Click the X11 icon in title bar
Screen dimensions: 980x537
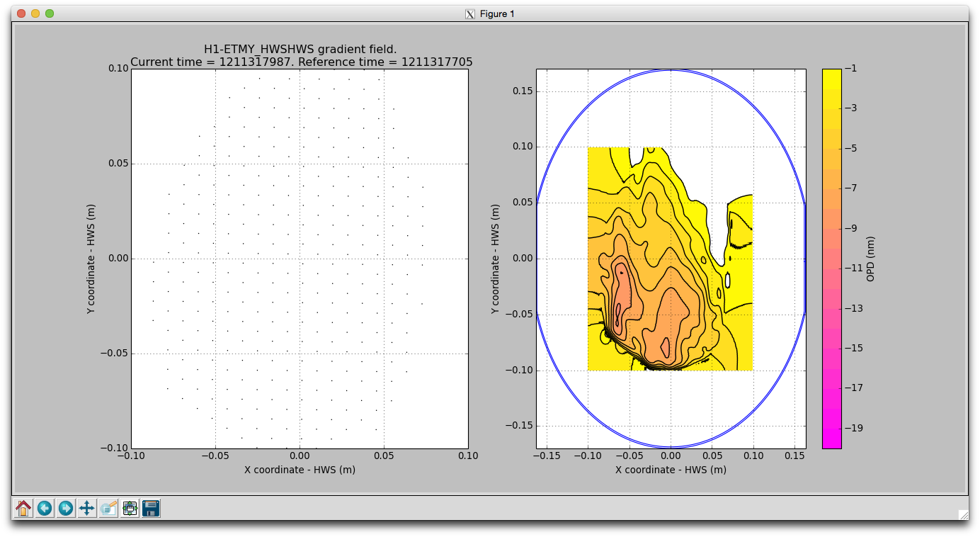[x=469, y=13]
